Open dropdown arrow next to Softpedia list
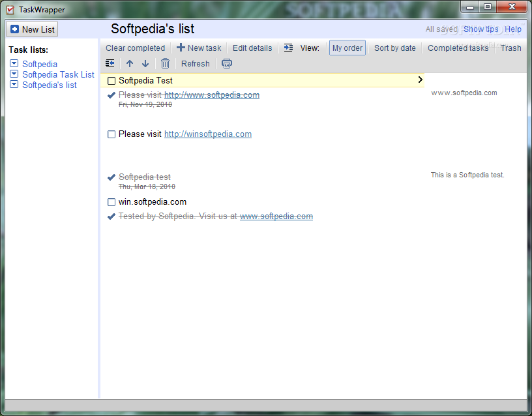 coord(14,63)
